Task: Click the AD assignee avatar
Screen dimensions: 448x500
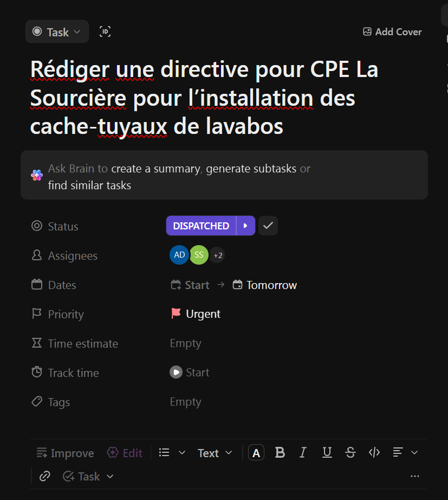Action: click(x=179, y=255)
